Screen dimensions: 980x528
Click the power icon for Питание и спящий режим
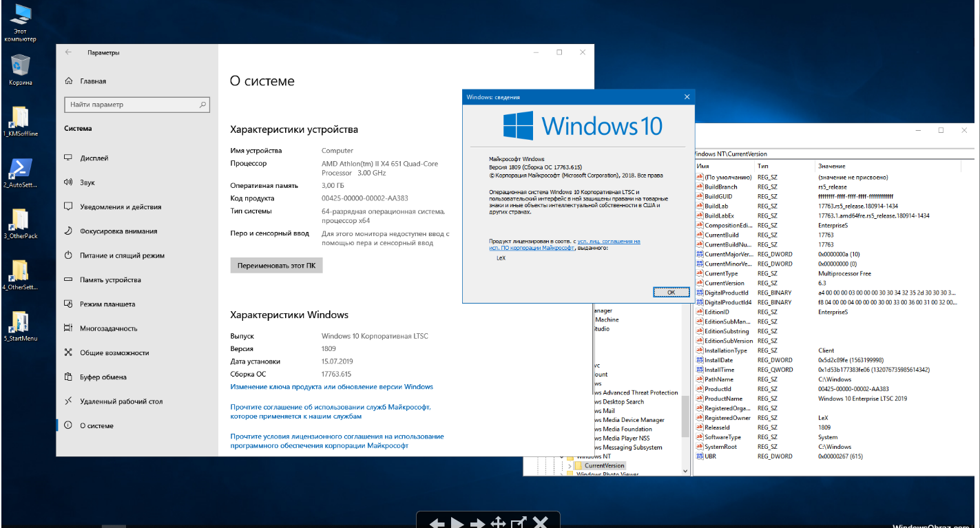click(x=68, y=255)
